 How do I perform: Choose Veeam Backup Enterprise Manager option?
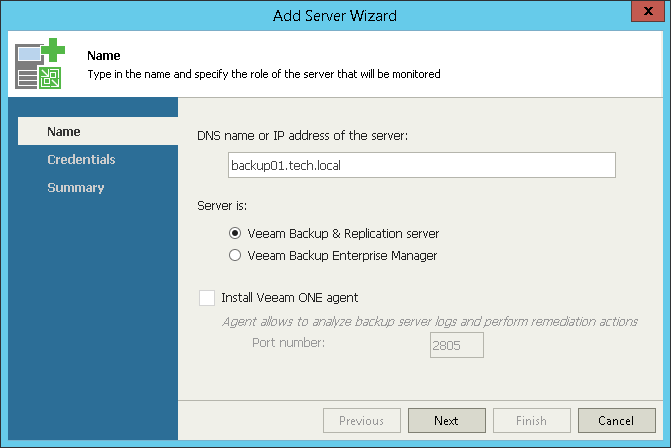pos(235,255)
